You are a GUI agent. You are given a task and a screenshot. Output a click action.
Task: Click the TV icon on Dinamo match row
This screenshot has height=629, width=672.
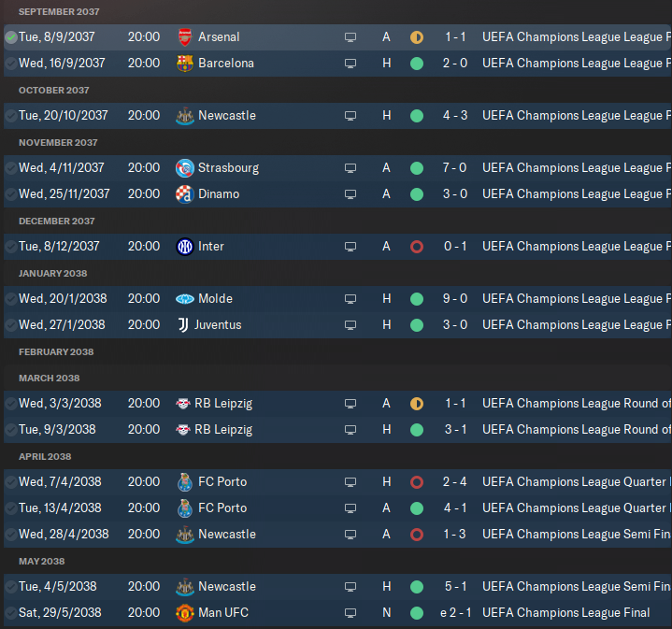click(350, 194)
